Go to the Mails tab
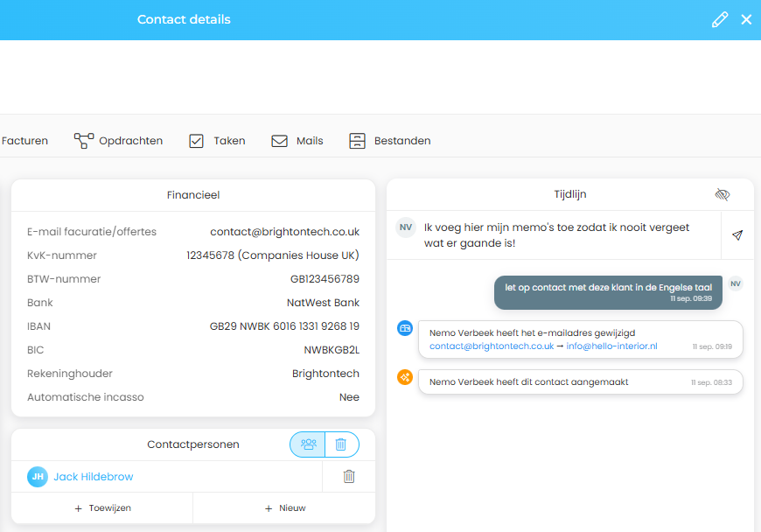The image size is (761, 532). [x=297, y=141]
